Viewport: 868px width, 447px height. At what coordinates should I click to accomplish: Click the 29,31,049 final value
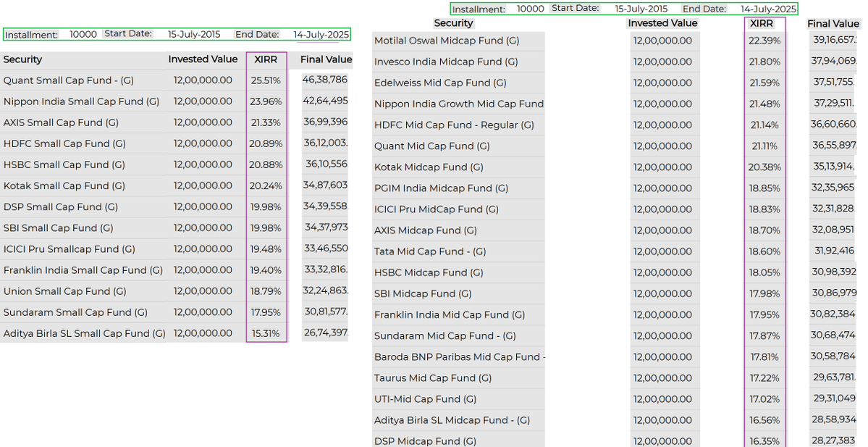(x=834, y=397)
